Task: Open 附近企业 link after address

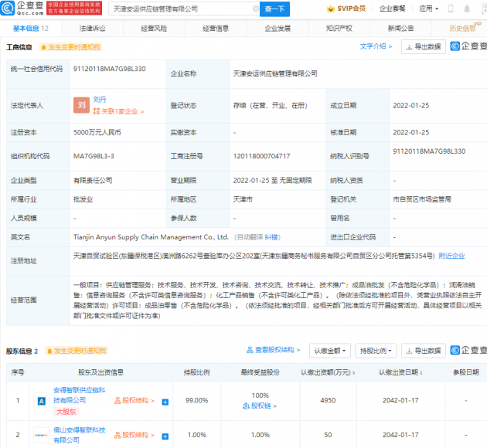Action: (x=451, y=256)
